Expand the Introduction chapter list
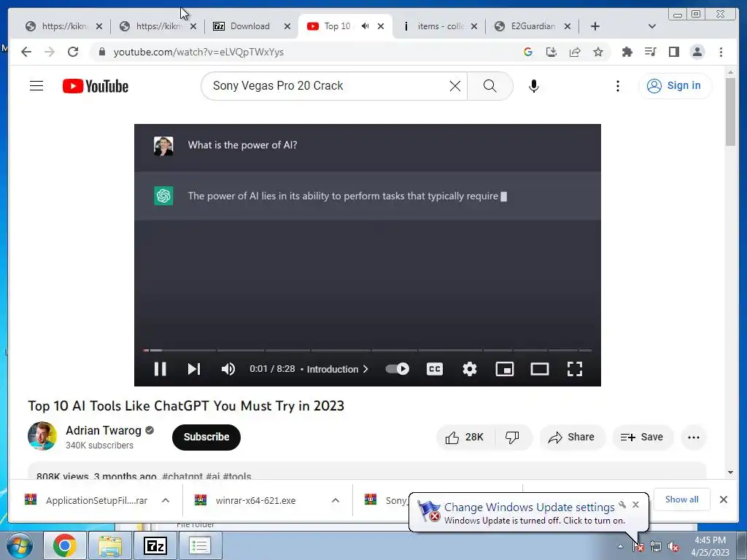 337,369
